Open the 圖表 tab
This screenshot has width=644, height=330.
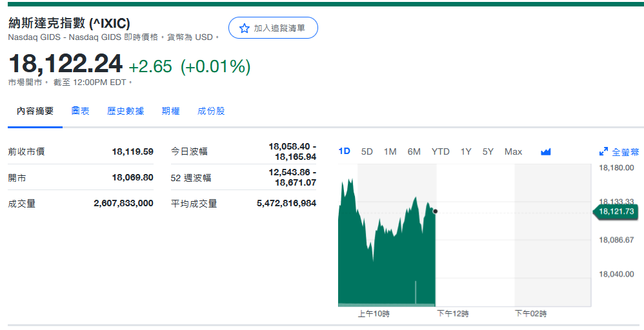(81, 111)
